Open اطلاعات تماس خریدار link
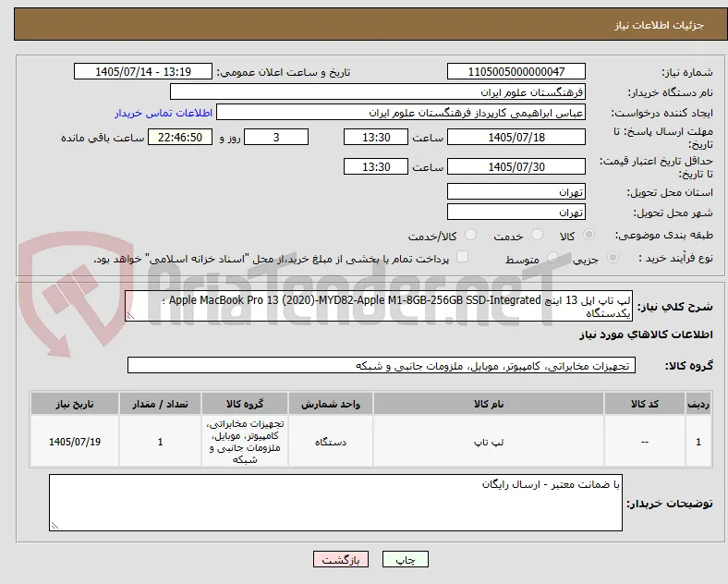 pos(164,113)
